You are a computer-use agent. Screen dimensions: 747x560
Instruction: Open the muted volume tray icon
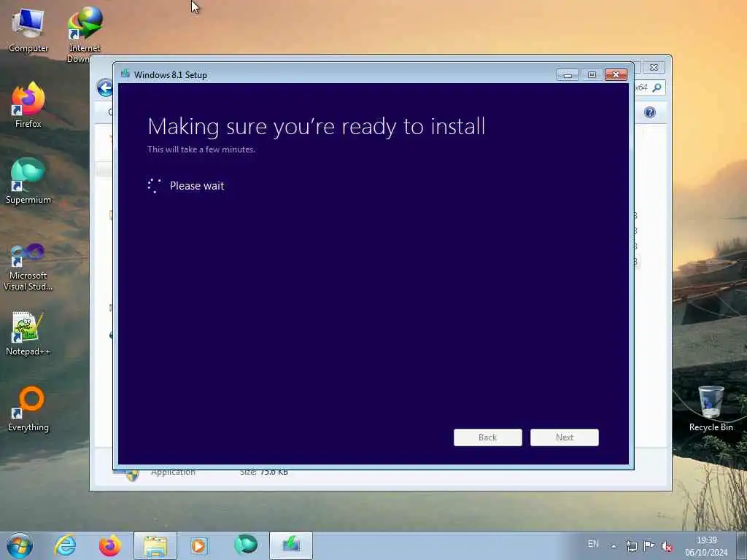point(667,546)
